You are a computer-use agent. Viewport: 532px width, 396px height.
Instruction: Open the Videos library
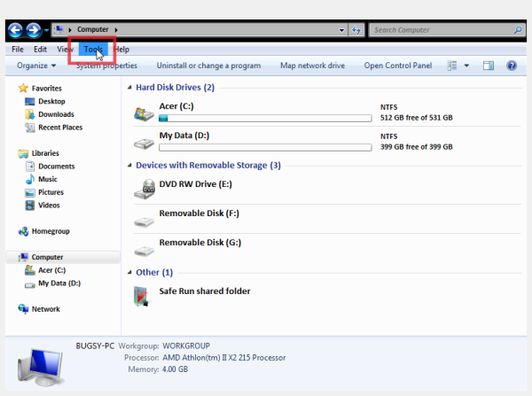click(x=49, y=206)
